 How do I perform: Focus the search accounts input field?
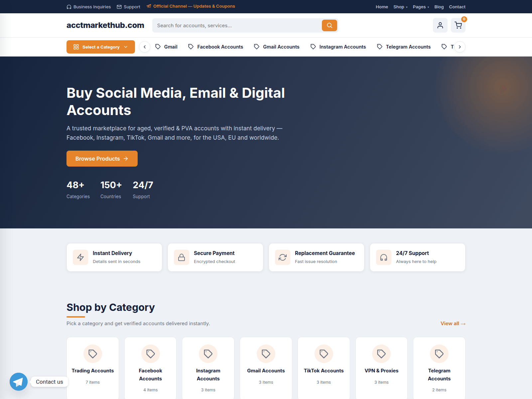[237, 25]
